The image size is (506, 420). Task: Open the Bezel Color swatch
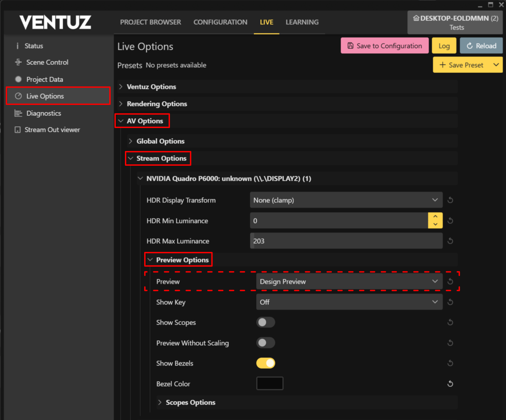tap(270, 383)
